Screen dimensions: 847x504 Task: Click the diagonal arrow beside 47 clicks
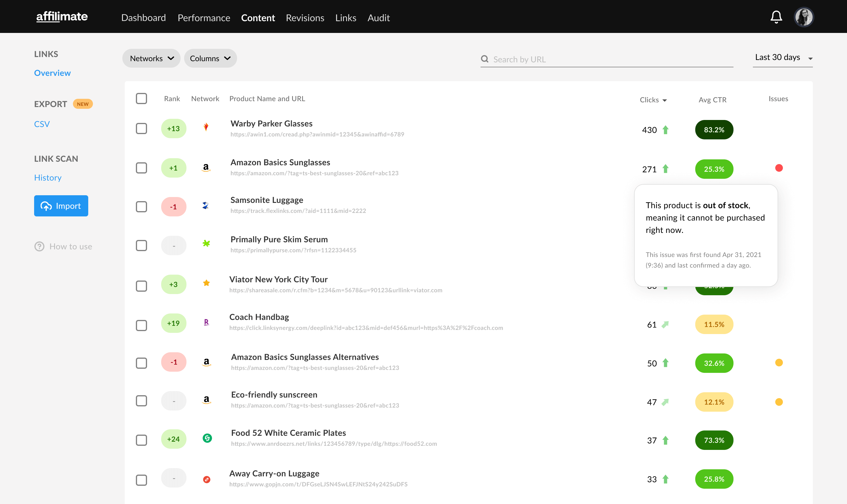pos(665,402)
